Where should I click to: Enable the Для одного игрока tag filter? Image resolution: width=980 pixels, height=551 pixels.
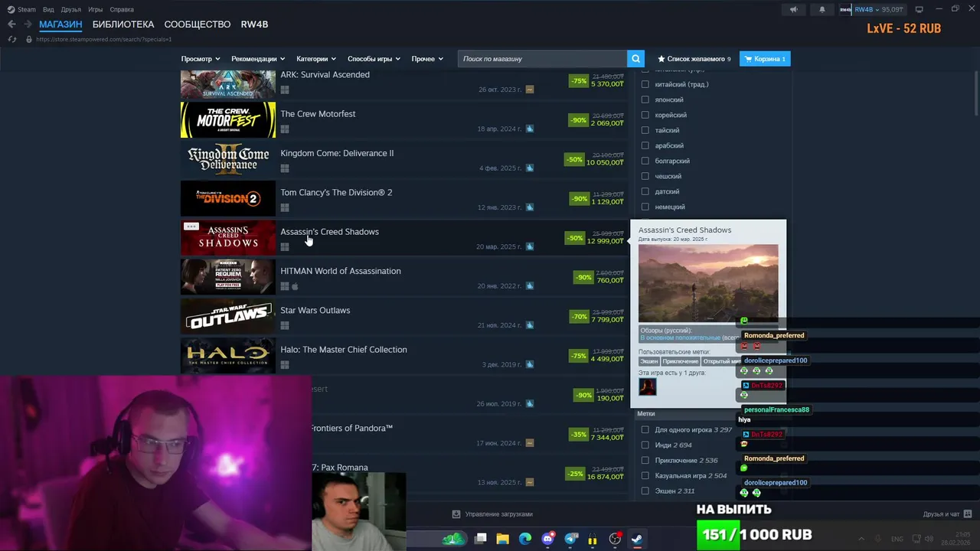pos(645,430)
